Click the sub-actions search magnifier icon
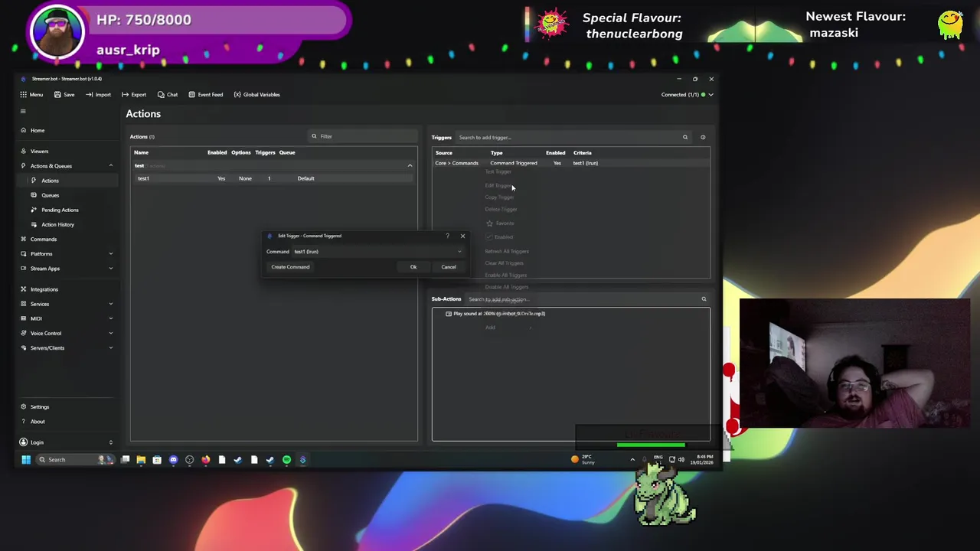The image size is (980, 551). [704, 299]
